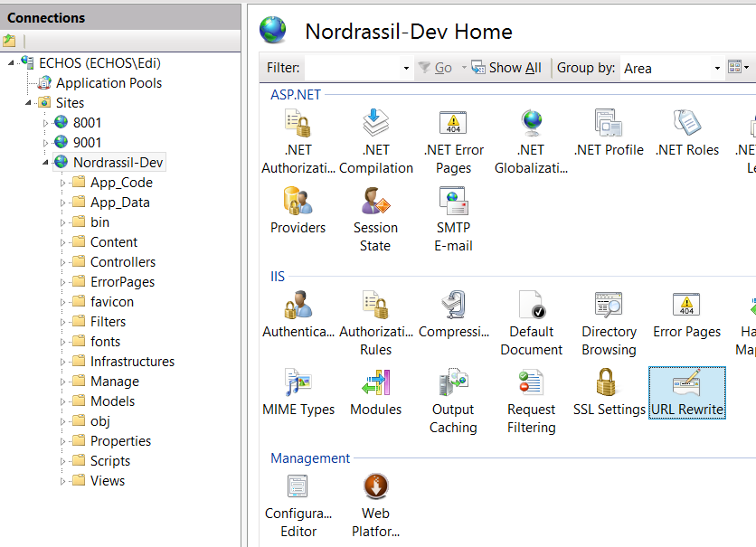The image size is (756, 547).
Task: Expand the Models folder
Action: pyautogui.click(x=62, y=401)
